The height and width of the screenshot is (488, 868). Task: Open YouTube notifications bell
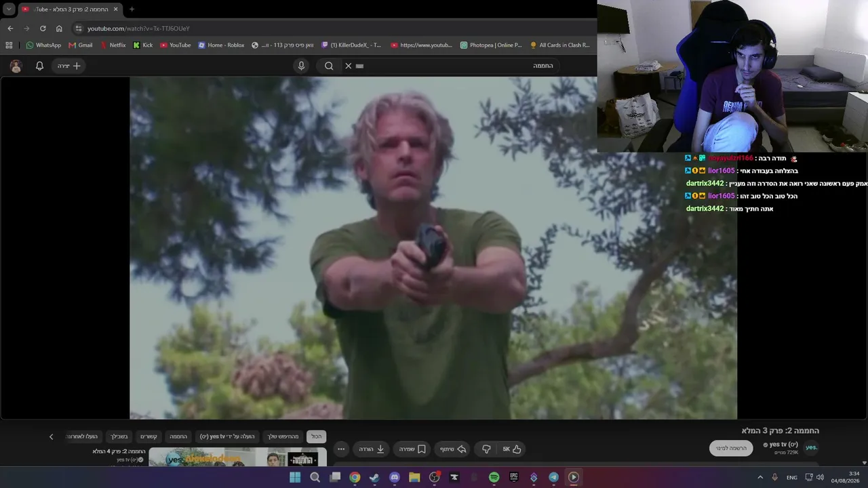(39, 66)
